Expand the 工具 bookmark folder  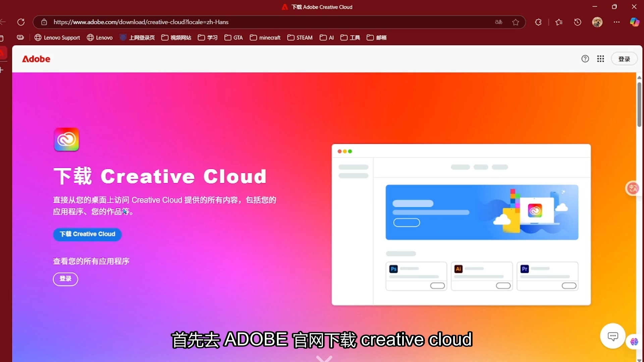tap(350, 38)
